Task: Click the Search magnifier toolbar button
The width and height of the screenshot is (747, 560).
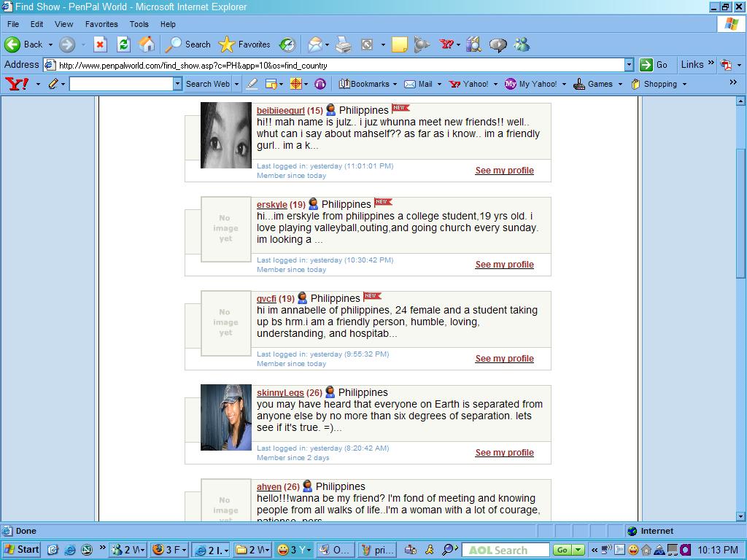Action: [188, 44]
